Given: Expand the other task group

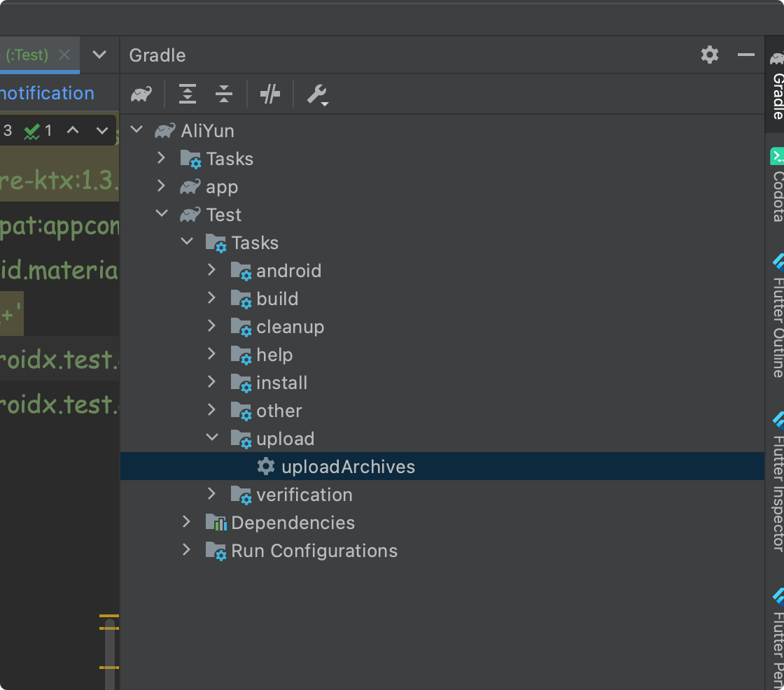Looking at the screenshot, I should click(211, 410).
